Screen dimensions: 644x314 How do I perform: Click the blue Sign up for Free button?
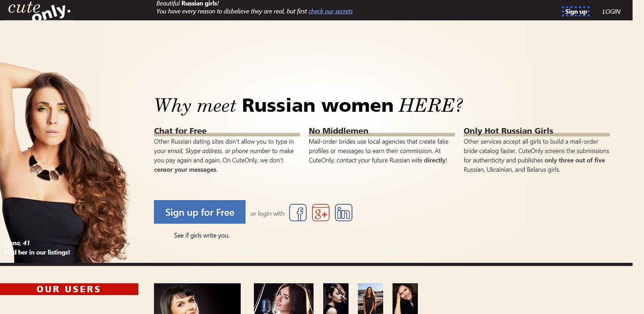point(200,212)
